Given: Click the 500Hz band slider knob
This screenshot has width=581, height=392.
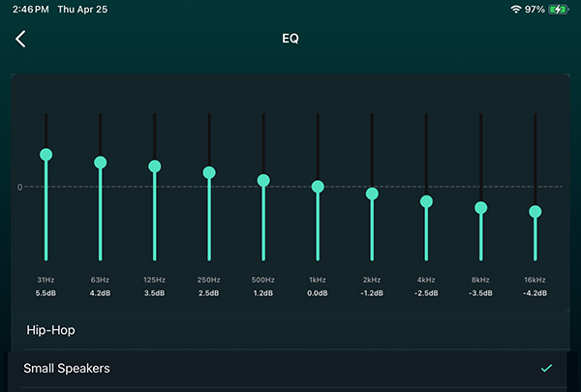Looking at the screenshot, I should click(263, 180).
